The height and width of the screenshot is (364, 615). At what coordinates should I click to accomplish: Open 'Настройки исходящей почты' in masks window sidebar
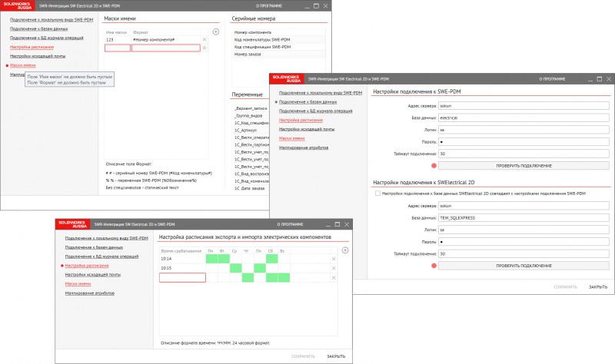38,56
